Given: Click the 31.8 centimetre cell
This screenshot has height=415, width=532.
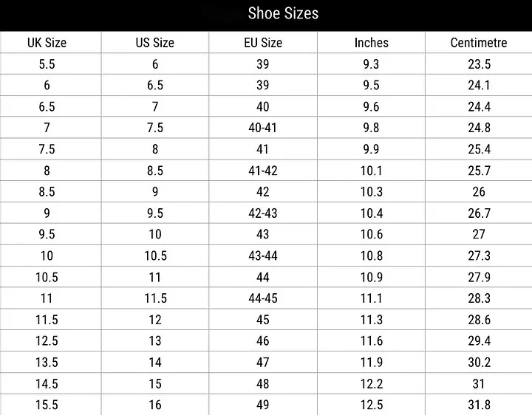Looking at the screenshot, I should (479, 405).
